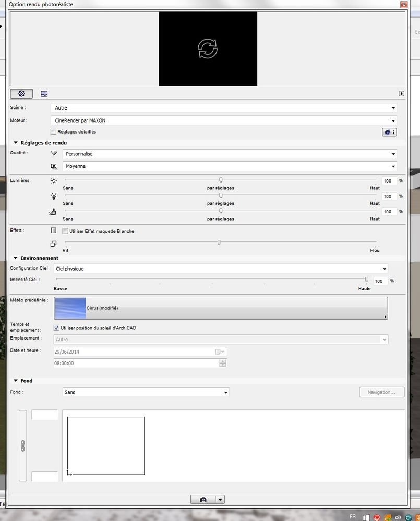Click the Intensité Ciel percentage field
The image size is (420, 521).
380,281
